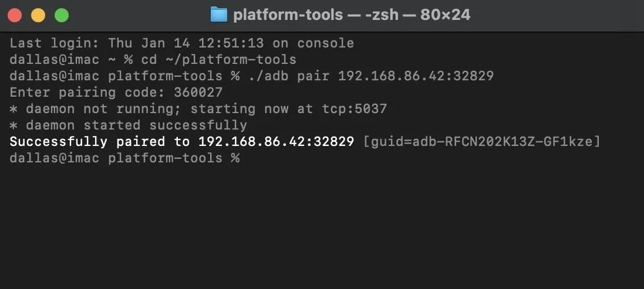Click the bold 'Successfully paired to' text
The height and width of the screenshot is (289, 644).
[99, 142]
